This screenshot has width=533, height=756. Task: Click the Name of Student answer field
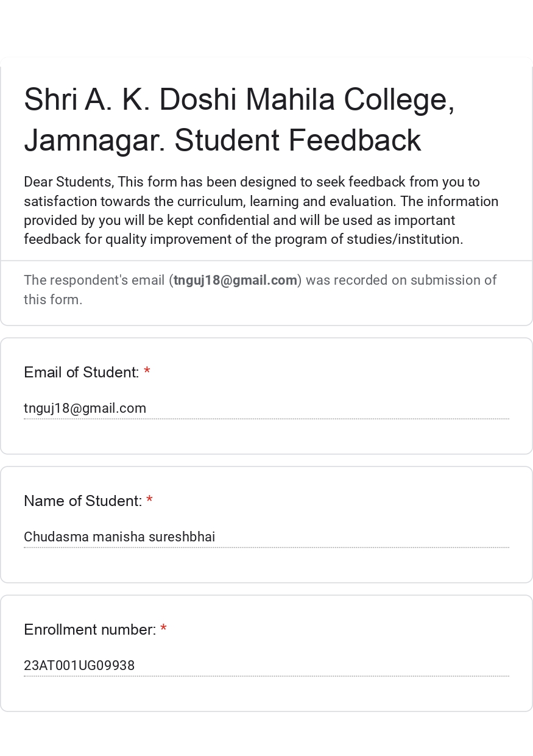coord(266,537)
